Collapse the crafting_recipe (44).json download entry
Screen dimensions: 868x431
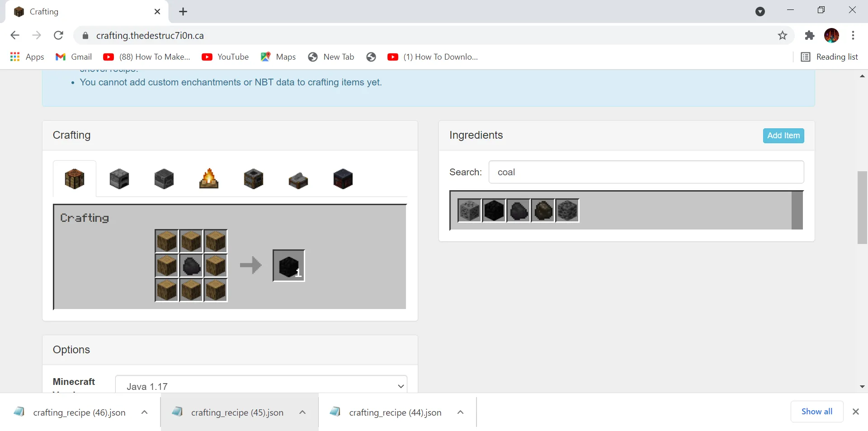(x=460, y=412)
